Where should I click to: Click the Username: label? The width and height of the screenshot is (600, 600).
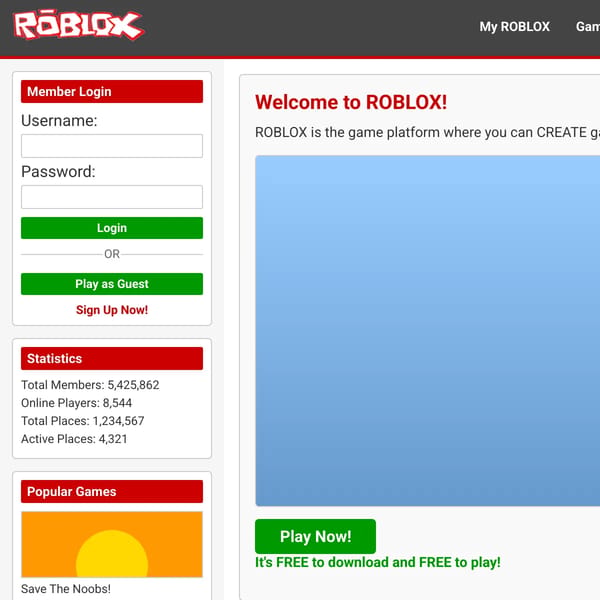pyautogui.click(x=59, y=121)
